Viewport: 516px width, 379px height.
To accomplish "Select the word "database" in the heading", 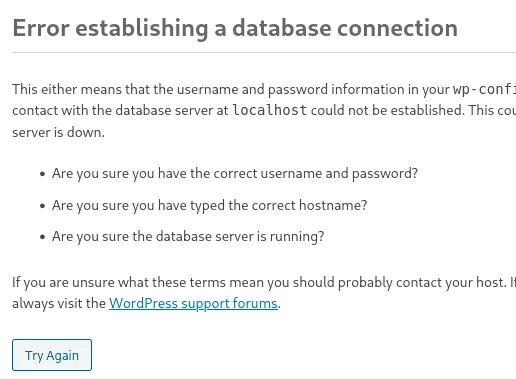I will pos(282,28).
